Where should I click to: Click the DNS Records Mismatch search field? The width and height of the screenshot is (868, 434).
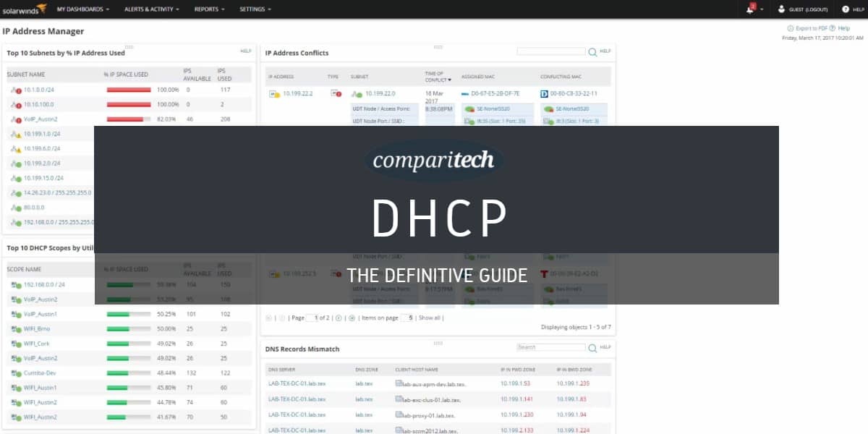pos(551,348)
